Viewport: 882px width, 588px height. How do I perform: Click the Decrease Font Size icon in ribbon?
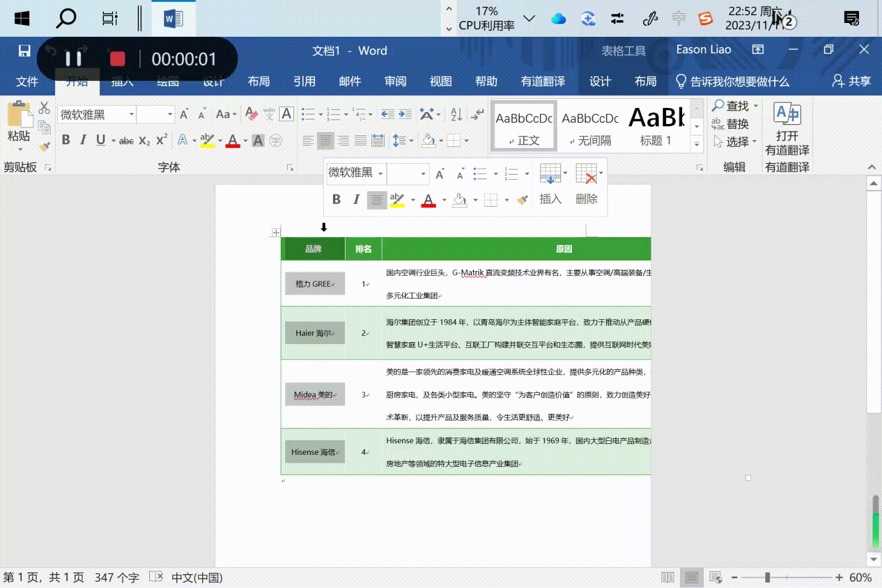tap(202, 114)
